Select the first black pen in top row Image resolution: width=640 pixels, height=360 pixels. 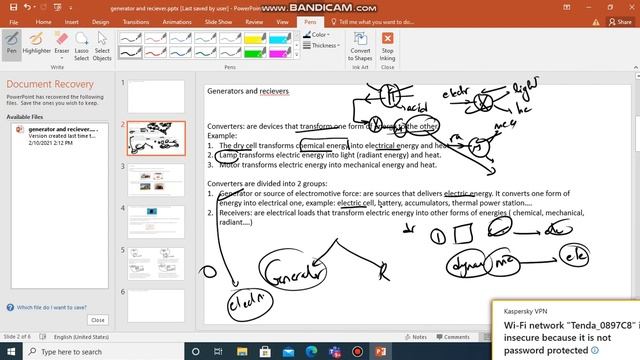coord(130,38)
